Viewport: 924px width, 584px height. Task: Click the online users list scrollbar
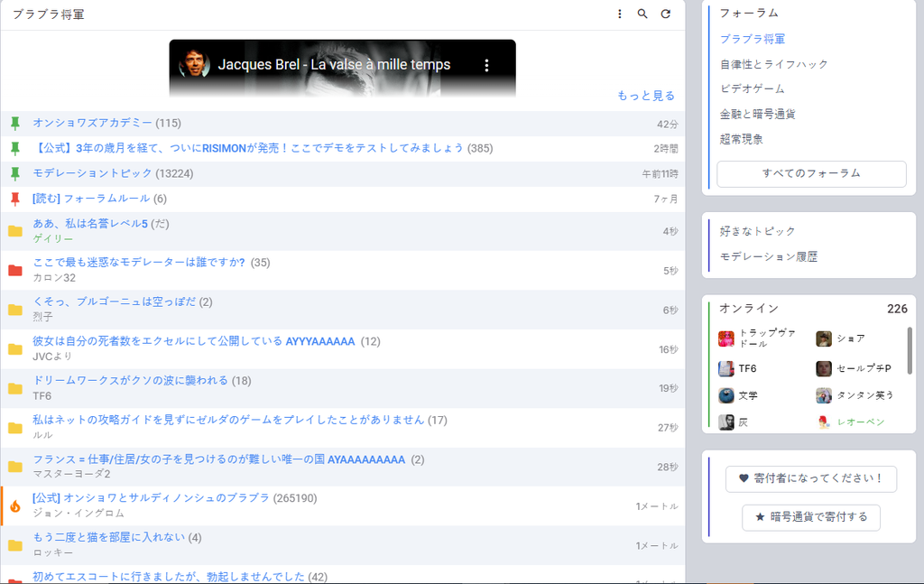[910, 350]
